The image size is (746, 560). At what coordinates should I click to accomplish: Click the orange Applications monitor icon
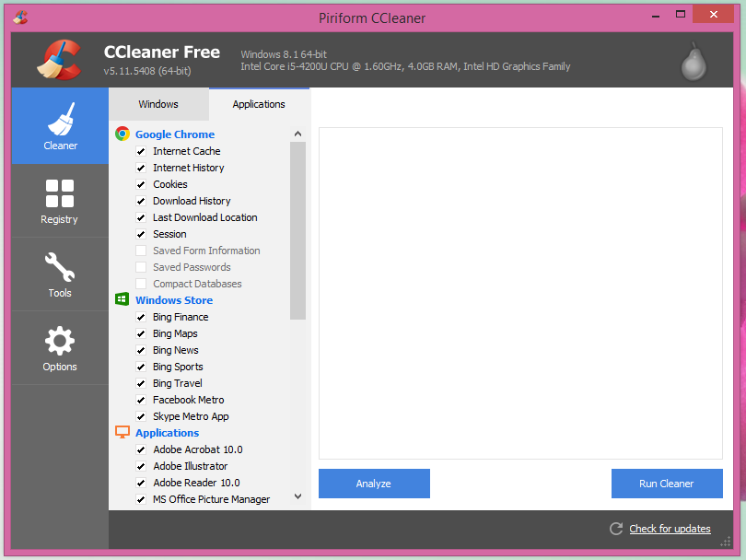(122, 432)
